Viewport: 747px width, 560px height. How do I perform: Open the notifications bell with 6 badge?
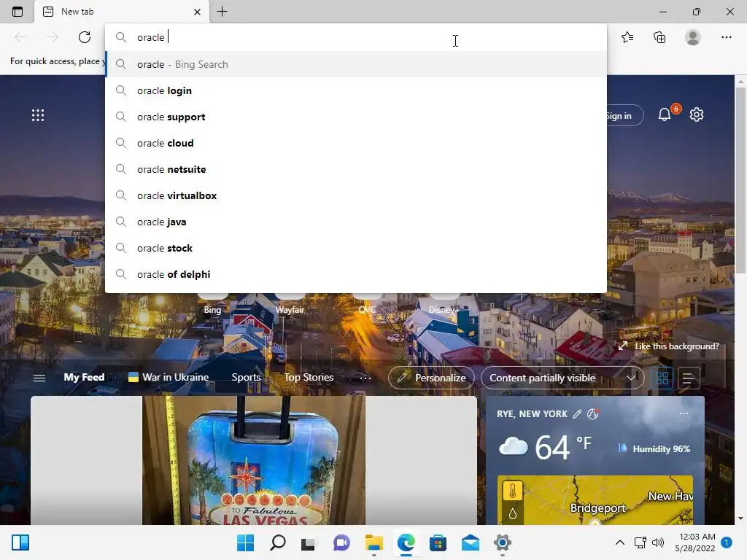pyautogui.click(x=665, y=114)
